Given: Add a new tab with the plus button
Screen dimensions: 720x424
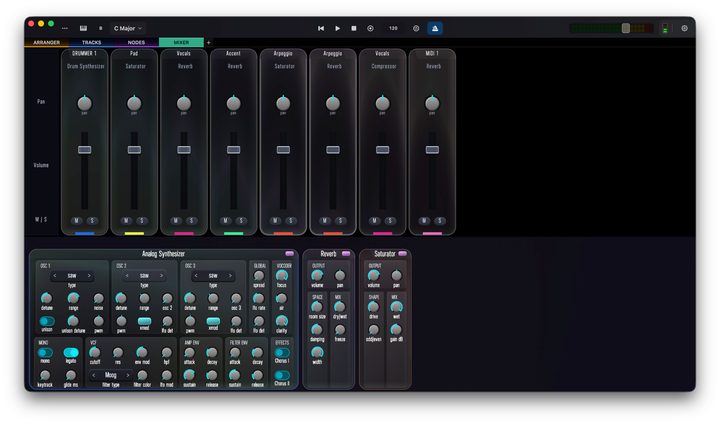Looking at the screenshot, I should (x=208, y=43).
